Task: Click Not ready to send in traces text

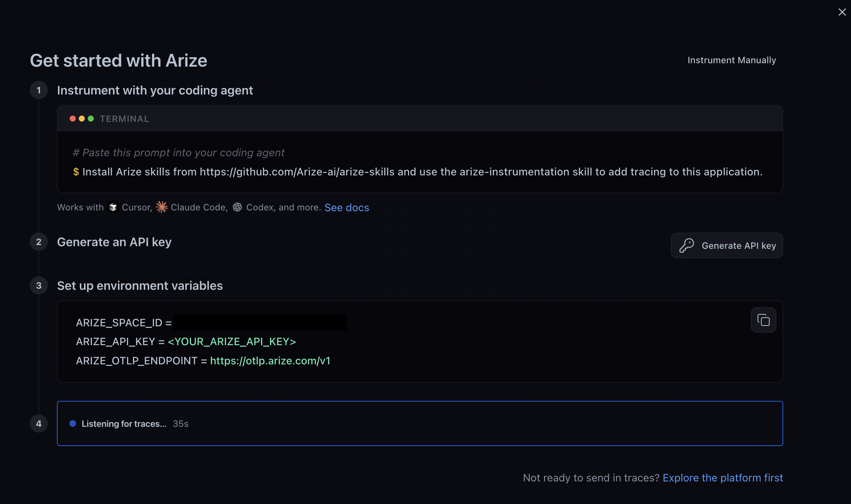Action: point(591,478)
